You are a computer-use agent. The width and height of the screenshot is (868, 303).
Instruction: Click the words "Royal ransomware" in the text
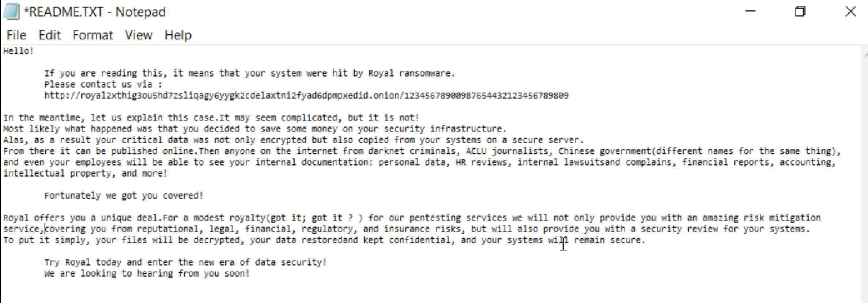coord(411,73)
